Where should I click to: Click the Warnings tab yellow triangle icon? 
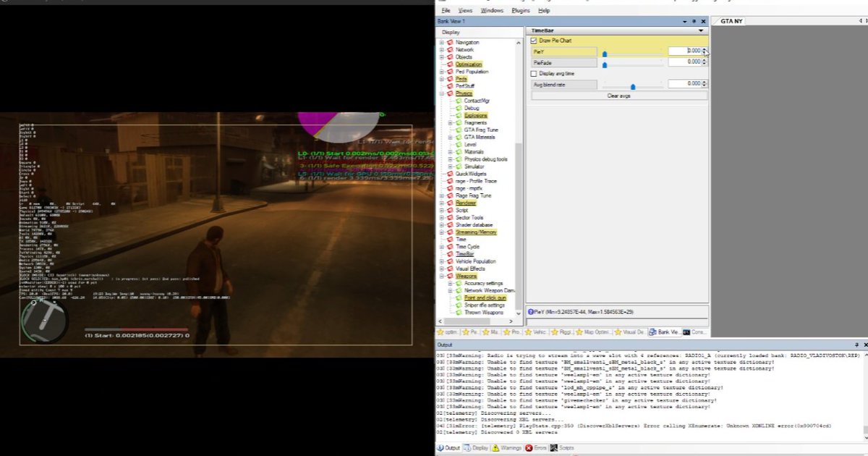pos(495,448)
